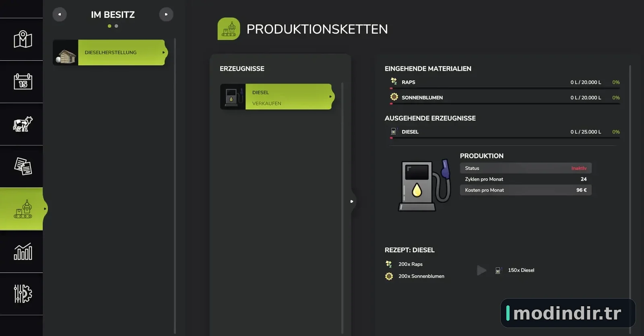Screen dimensions: 644x336
Task: Click the Kosten pro Monat row
Action: click(x=526, y=190)
